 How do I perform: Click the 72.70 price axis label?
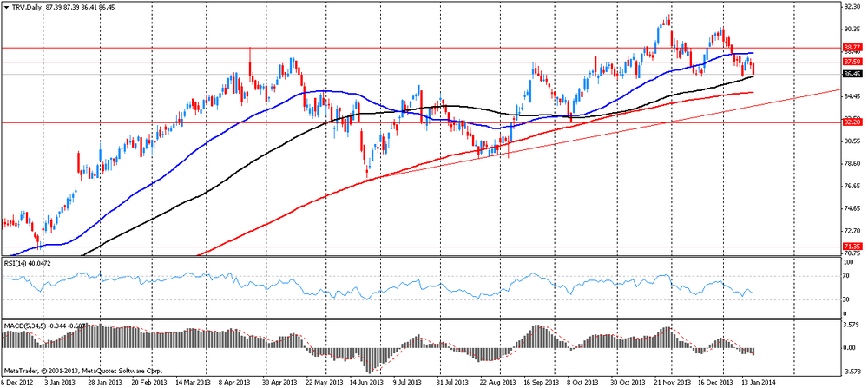click(x=852, y=231)
